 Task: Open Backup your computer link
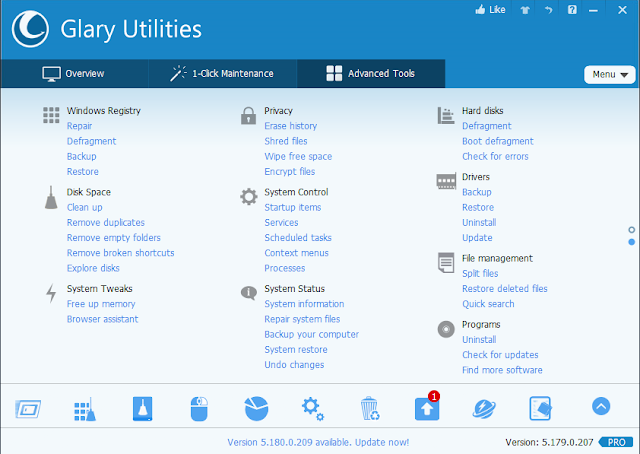[311, 334]
